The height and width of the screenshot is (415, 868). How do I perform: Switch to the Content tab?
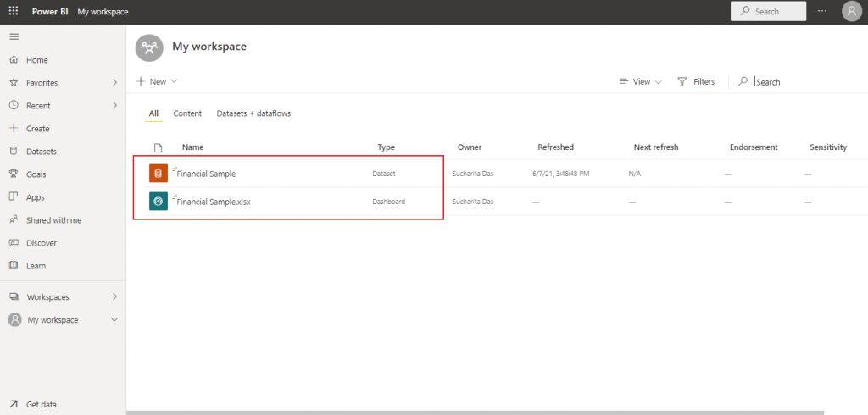(x=187, y=113)
